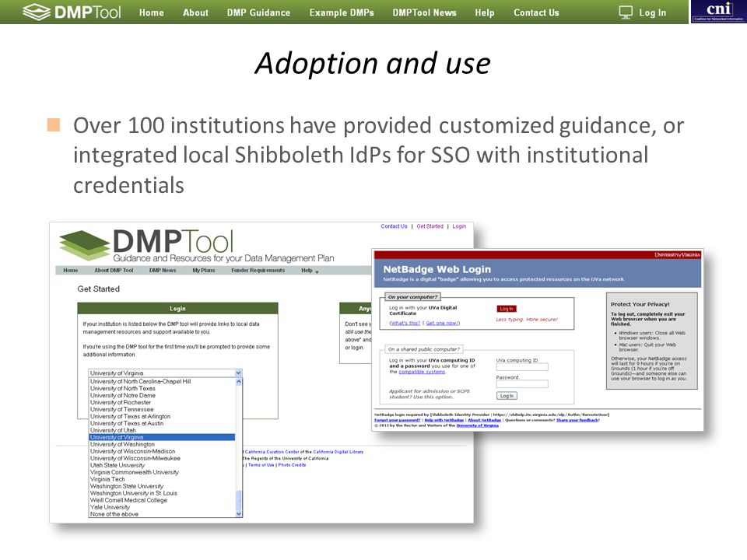The image size is (747, 560).
Task: Open the DMPTool News menu item
Action: tap(425, 13)
